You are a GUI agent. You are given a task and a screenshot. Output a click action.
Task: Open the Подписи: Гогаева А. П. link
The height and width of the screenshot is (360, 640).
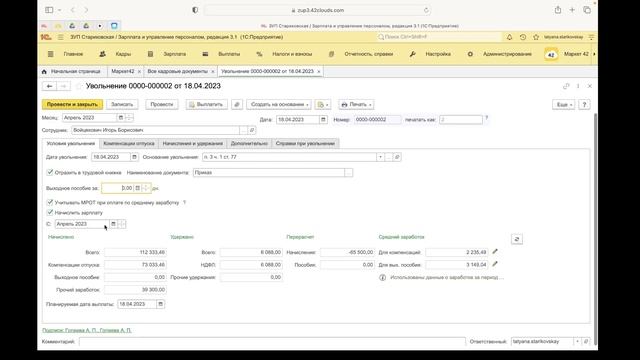point(87,330)
